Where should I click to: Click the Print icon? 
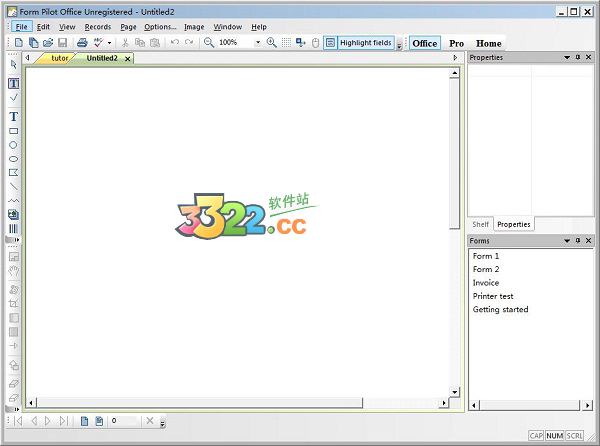(82, 42)
